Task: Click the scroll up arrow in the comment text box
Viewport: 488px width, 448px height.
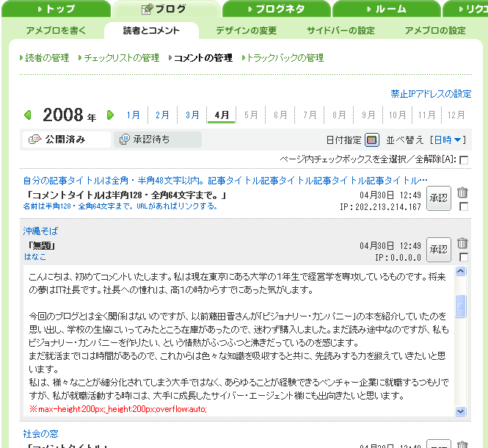Action: (x=461, y=271)
